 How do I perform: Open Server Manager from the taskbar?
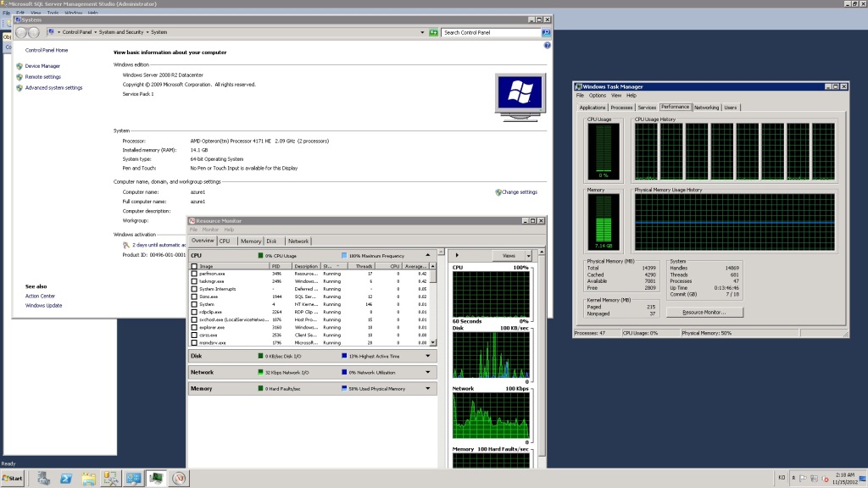coord(44,479)
